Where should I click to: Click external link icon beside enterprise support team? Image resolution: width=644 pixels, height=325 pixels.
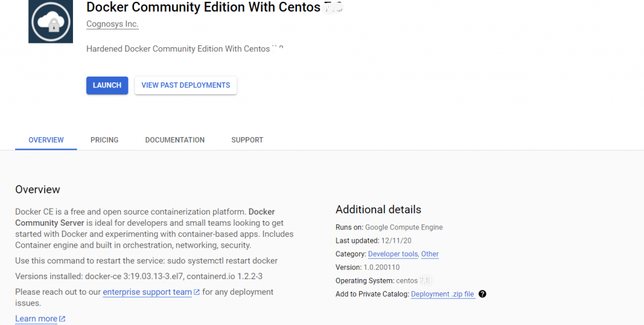[x=197, y=292]
